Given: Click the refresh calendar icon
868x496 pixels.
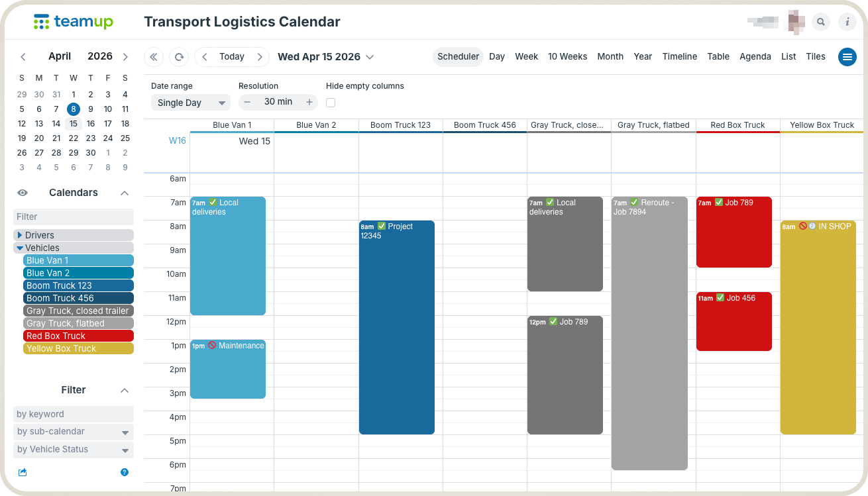Looking at the screenshot, I should (x=179, y=57).
